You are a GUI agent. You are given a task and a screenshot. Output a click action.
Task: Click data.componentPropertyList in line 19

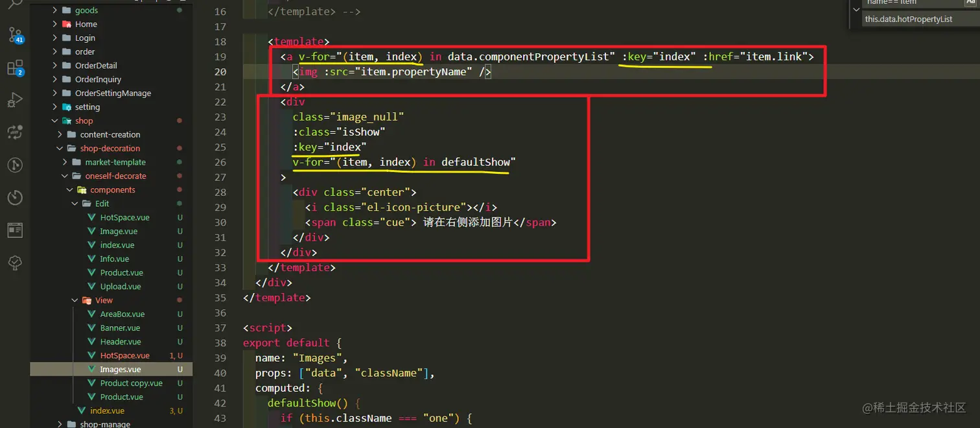(x=529, y=57)
